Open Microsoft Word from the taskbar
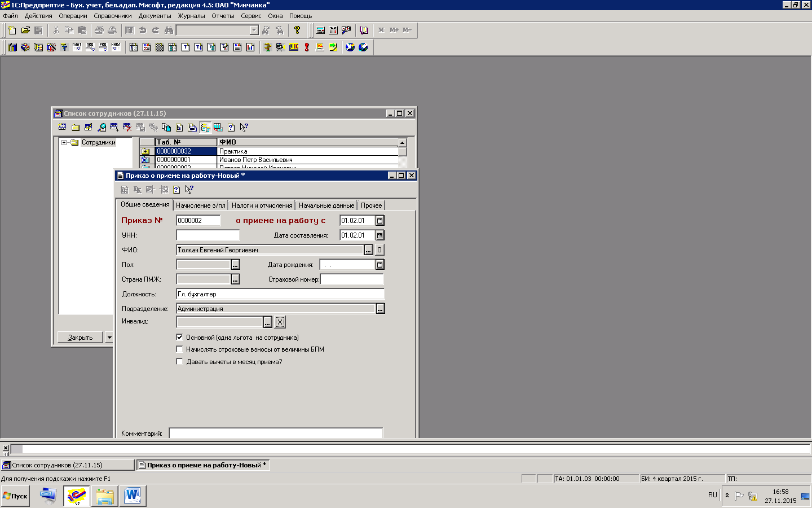 133,496
